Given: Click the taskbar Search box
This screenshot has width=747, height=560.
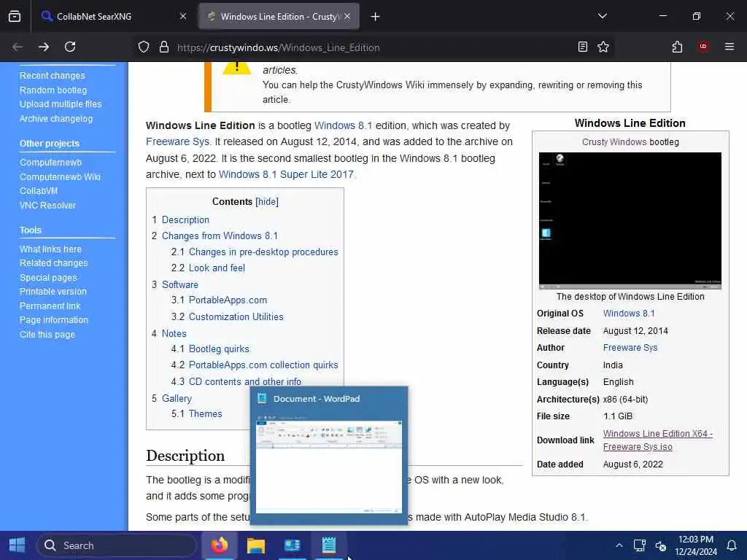Looking at the screenshot, I should (117, 545).
